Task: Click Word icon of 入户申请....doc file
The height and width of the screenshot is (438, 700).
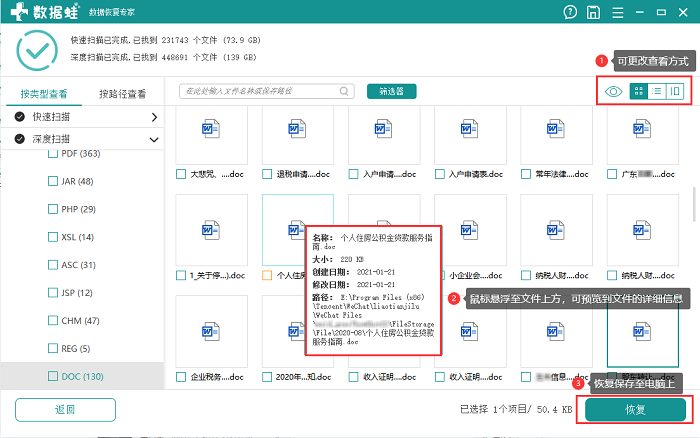Action: (x=383, y=129)
